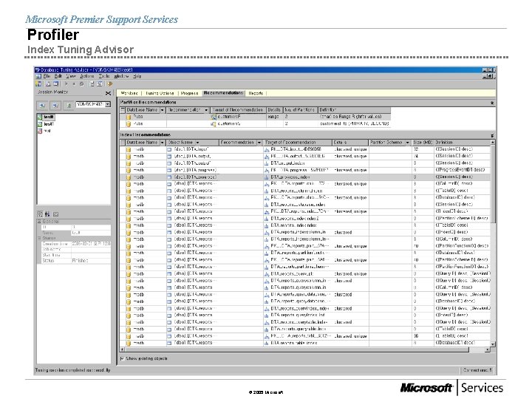Click the horizontal scrollbar left arrow
Image resolution: width=532 pixels, height=399 pixels.
pyautogui.click(x=122, y=349)
